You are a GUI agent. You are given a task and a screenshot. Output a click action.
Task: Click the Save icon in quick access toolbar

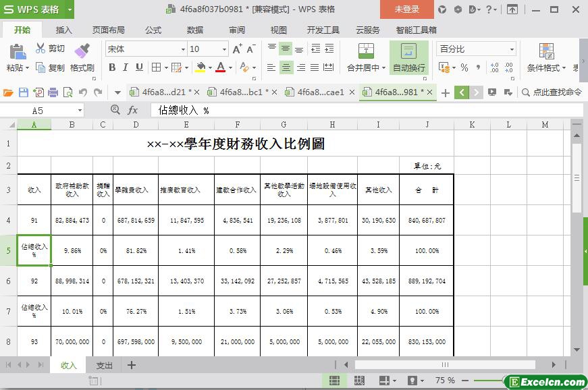pyautogui.click(x=24, y=92)
